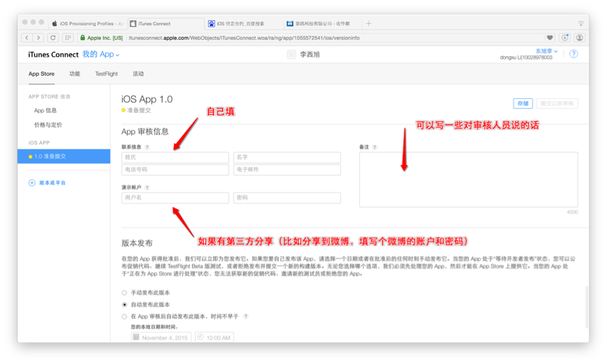Click the 存储 save button
The width and height of the screenshot is (607, 364).
pyautogui.click(x=523, y=104)
